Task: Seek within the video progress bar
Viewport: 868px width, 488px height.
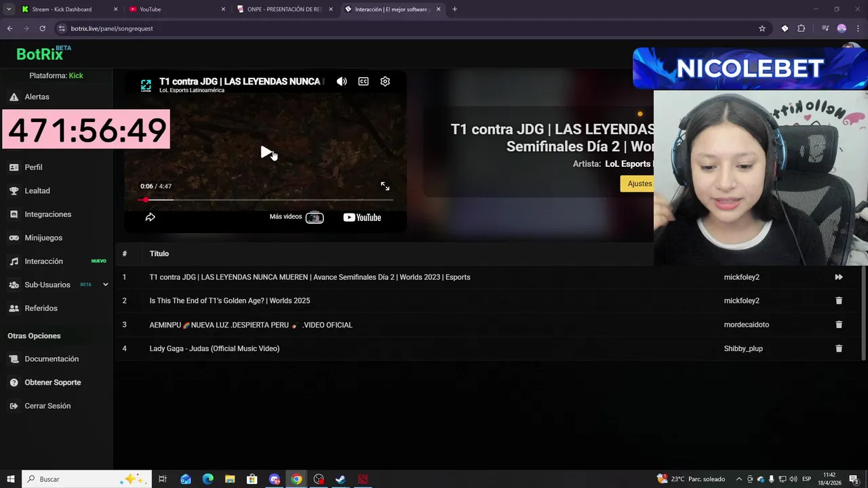Action: tap(266, 200)
